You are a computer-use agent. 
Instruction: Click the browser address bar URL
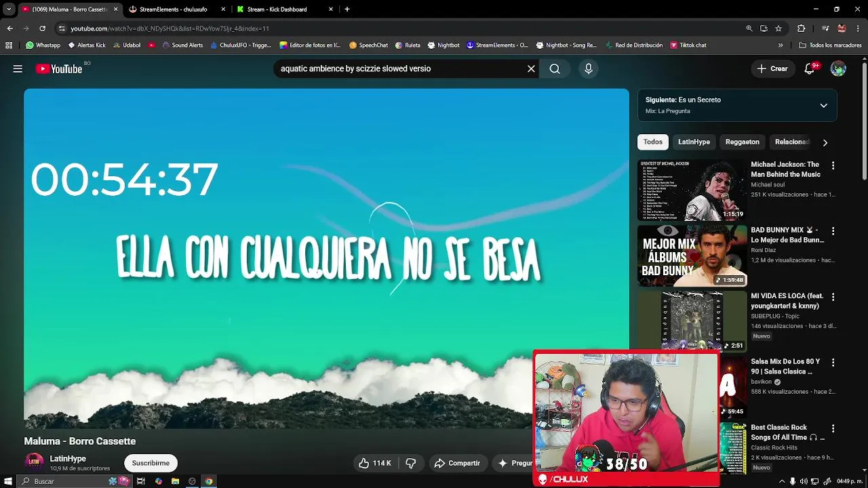coord(170,28)
